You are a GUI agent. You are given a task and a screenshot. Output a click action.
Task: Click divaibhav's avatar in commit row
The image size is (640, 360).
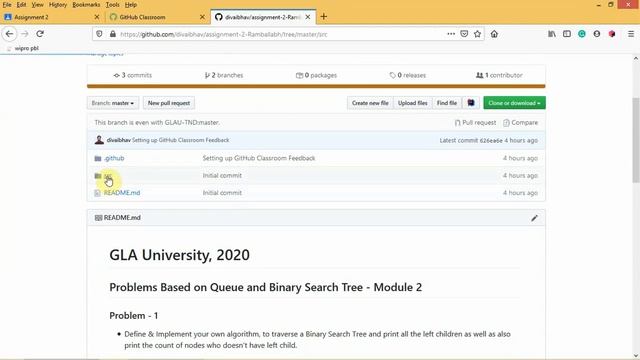[99, 140]
